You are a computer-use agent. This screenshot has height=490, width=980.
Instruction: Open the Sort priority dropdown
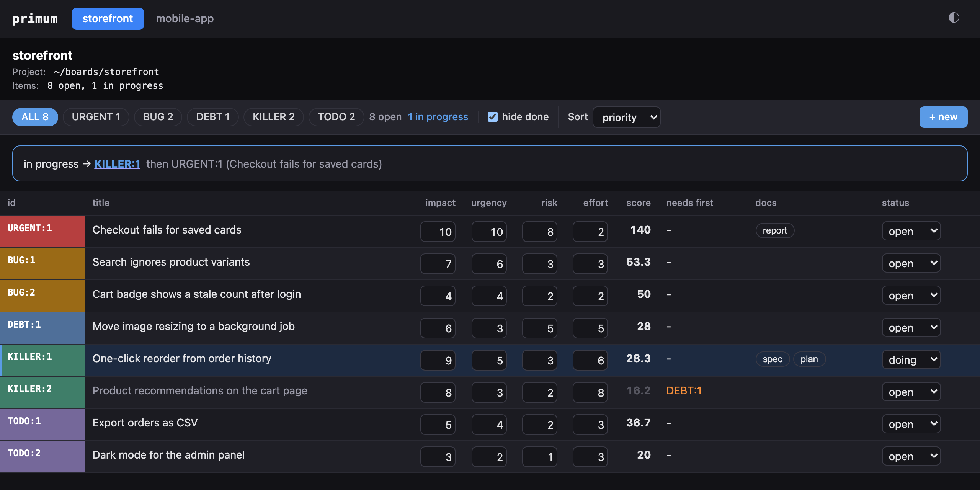(627, 117)
